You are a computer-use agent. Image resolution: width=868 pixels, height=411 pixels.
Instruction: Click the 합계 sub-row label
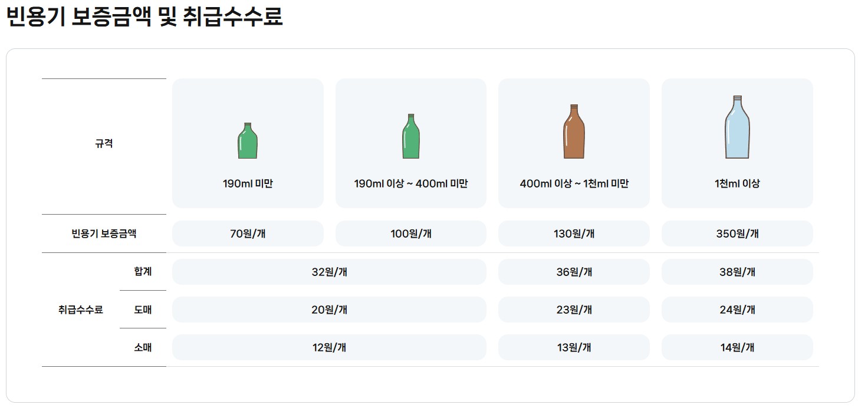(143, 271)
